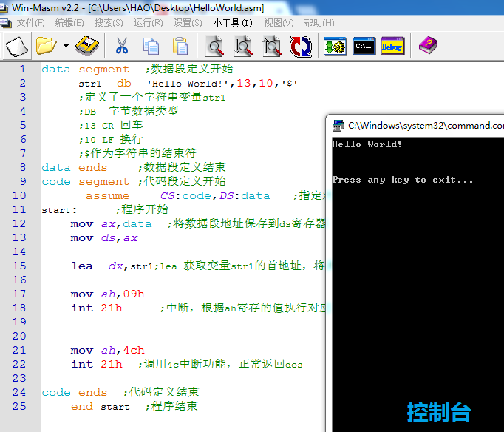The image size is (504, 432).
Task: Click 'int 21h' on line 18
Action: click(97, 308)
